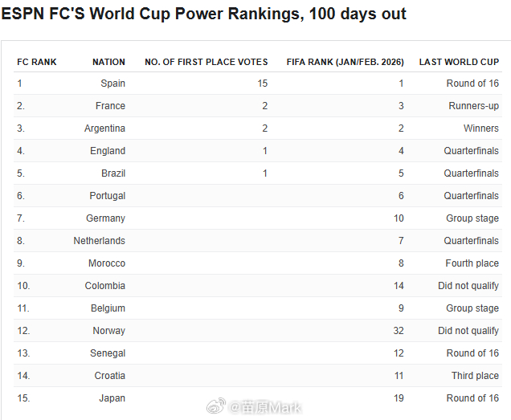Click the Japan nation cell

112,398
